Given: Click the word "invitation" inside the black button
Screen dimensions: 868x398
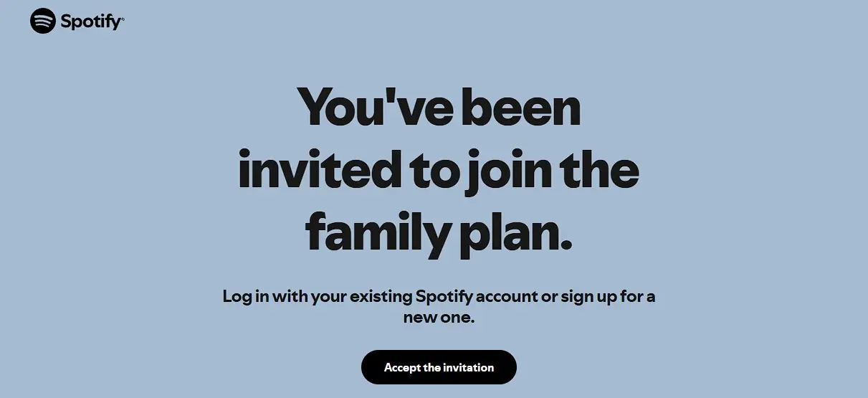Looking at the screenshot, I should pos(469,367).
